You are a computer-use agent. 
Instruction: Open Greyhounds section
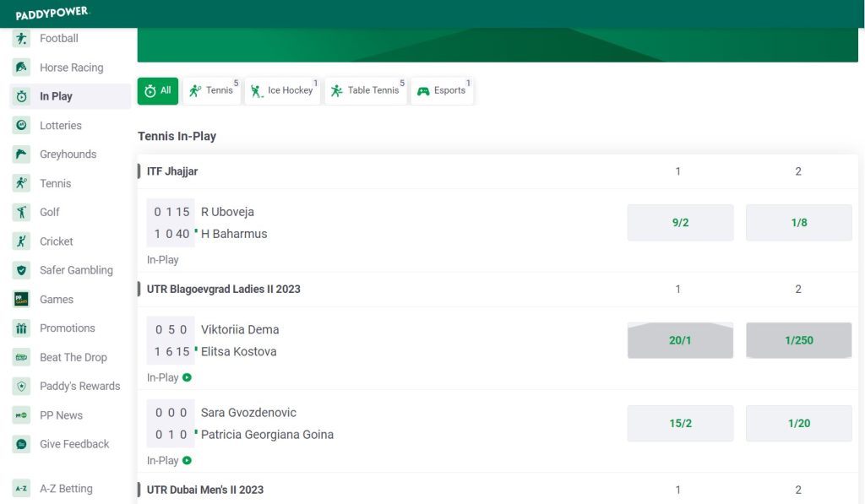pyautogui.click(x=68, y=154)
